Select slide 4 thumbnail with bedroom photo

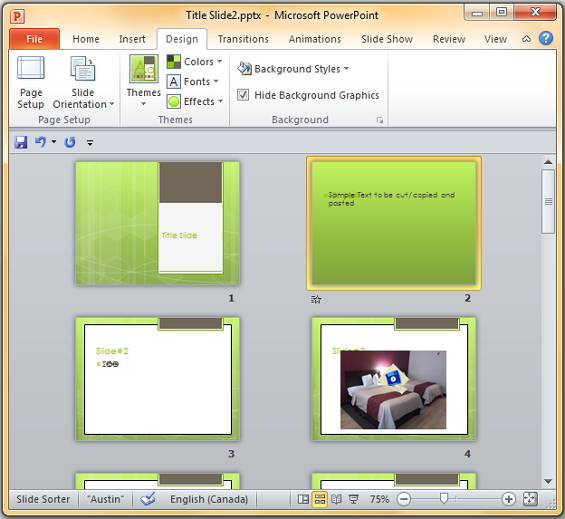393,379
